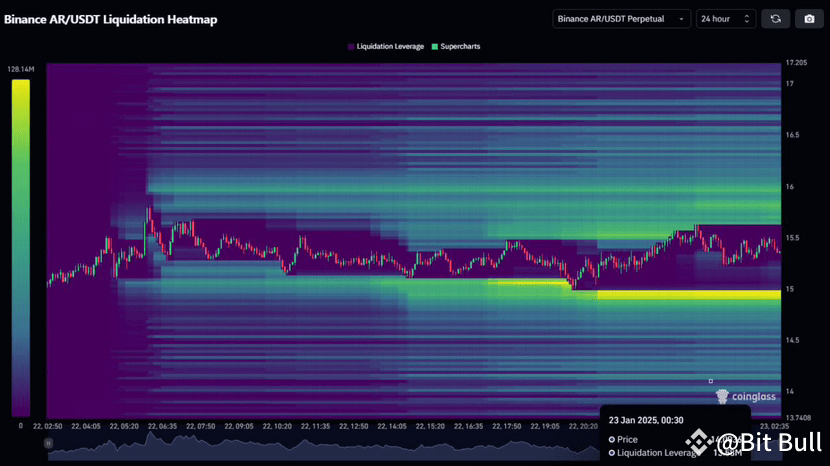
Task: Click the 22, 17:50 time axis label
Action: tap(507, 426)
